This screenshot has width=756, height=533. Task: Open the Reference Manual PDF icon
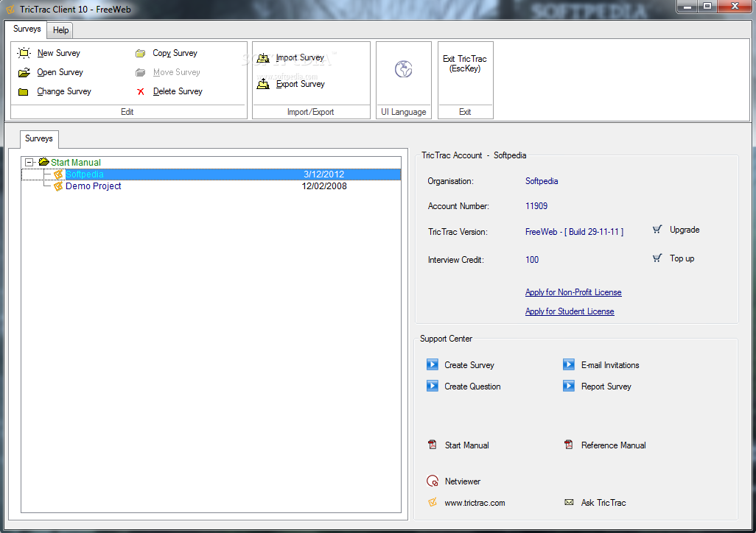click(569, 445)
